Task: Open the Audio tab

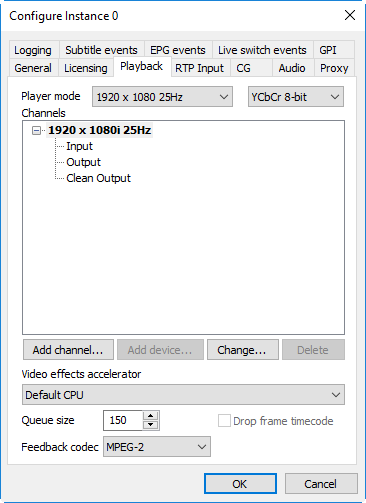Action: [292, 68]
